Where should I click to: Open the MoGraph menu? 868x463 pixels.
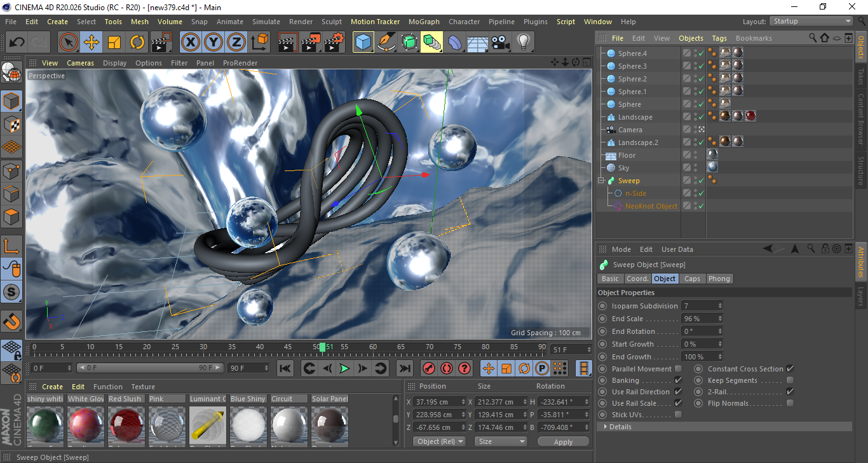pyautogui.click(x=424, y=22)
